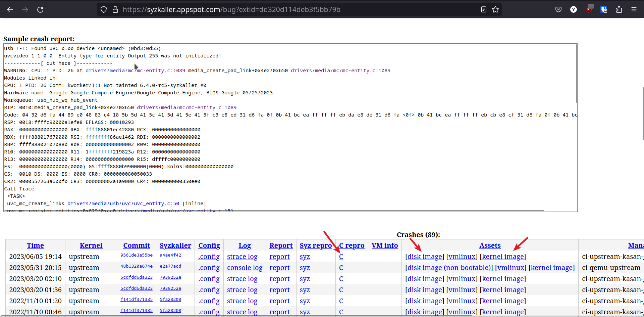Screen dimensions: 644x317
Task: Click the browser Back arrow
Action: click(x=10, y=9)
